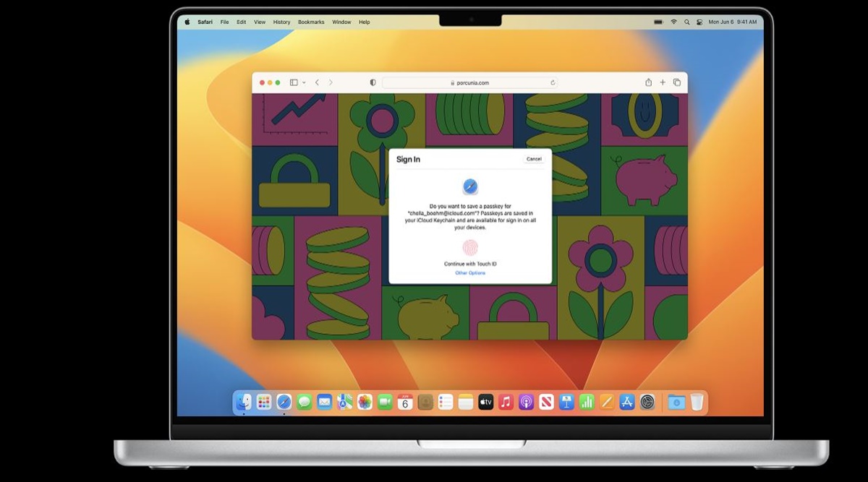
Task: Toggle Control Center in the menu bar
Action: (699, 22)
